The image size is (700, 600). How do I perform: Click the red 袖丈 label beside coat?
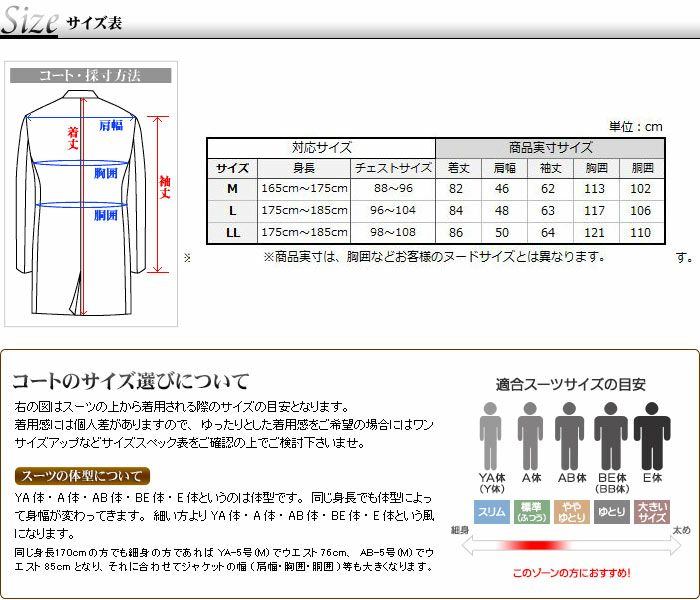click(x=165, y=186)
